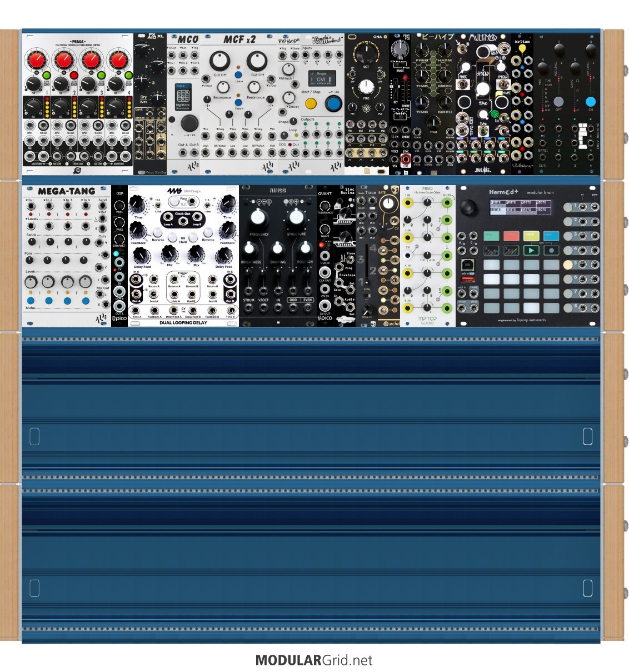Toggle PRAGA channel 1 green mute button

pyautogui.click(x=46, y=76)
